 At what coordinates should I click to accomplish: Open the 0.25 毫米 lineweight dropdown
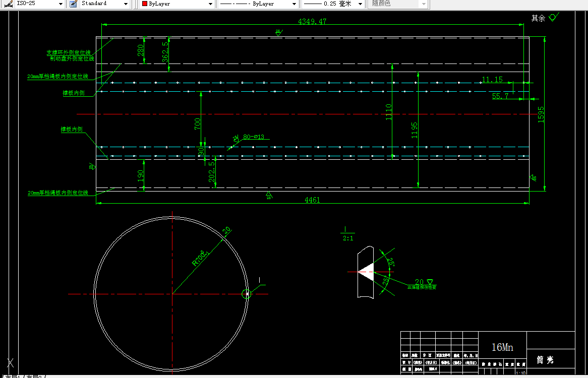tap(361, 4)
